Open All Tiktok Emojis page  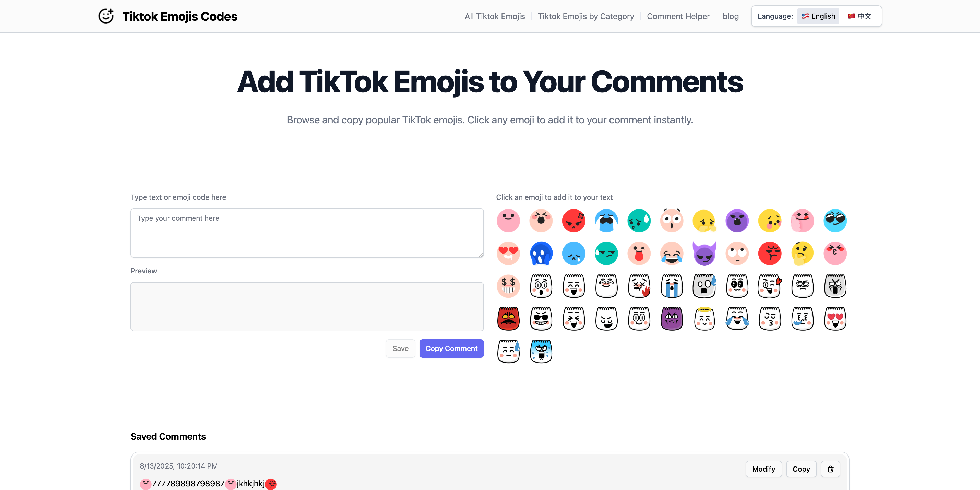[x=495, y=16]
